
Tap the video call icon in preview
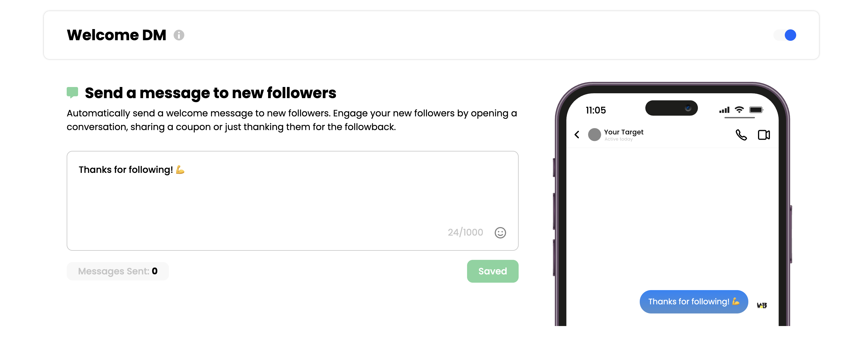[x=763, y=135]
